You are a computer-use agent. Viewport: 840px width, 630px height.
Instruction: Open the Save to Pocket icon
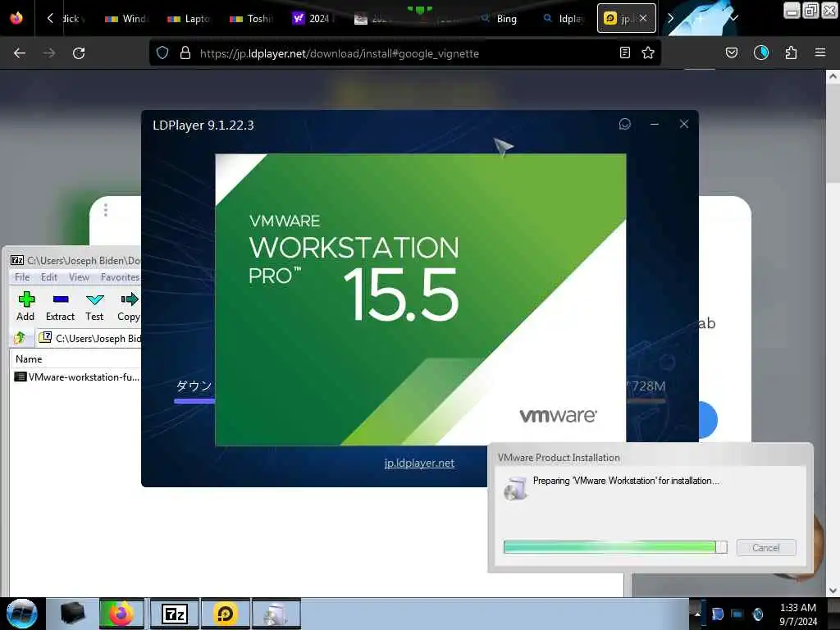click(x=732, y=53)
